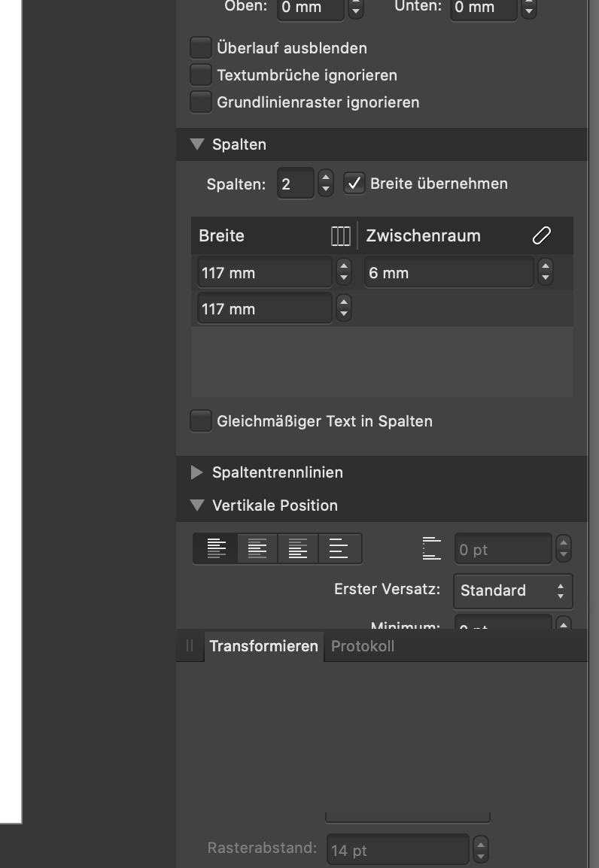Screen dimensions: 599x868
Task: Click the panel grip handle beside Transformieren
Action: pos(190,646)
